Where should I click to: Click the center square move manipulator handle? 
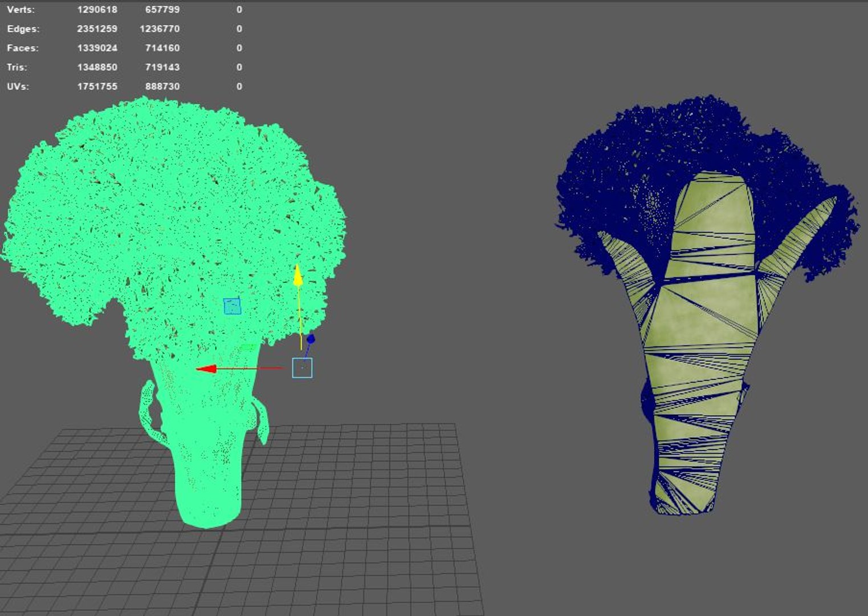click(x=302, y=368)
